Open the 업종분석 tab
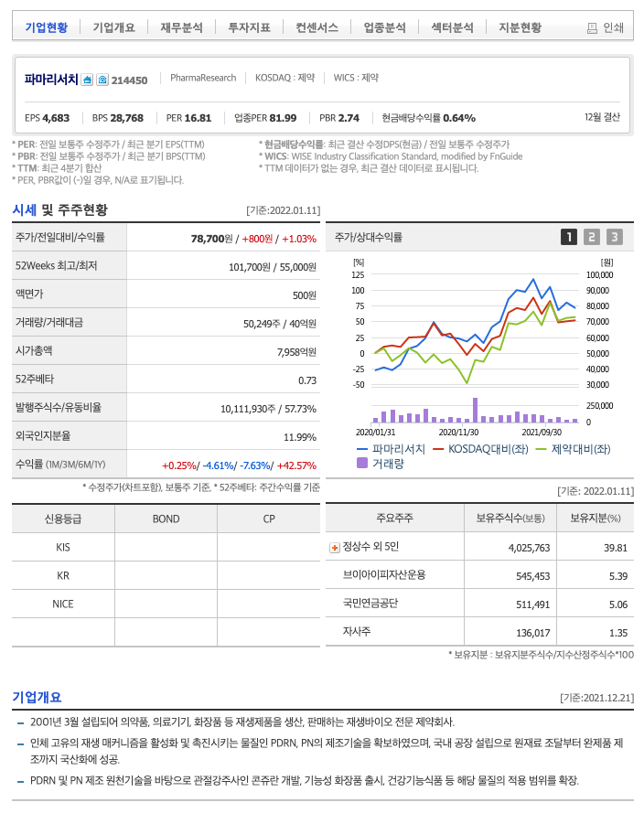644x813 pixels. (385, 27)
